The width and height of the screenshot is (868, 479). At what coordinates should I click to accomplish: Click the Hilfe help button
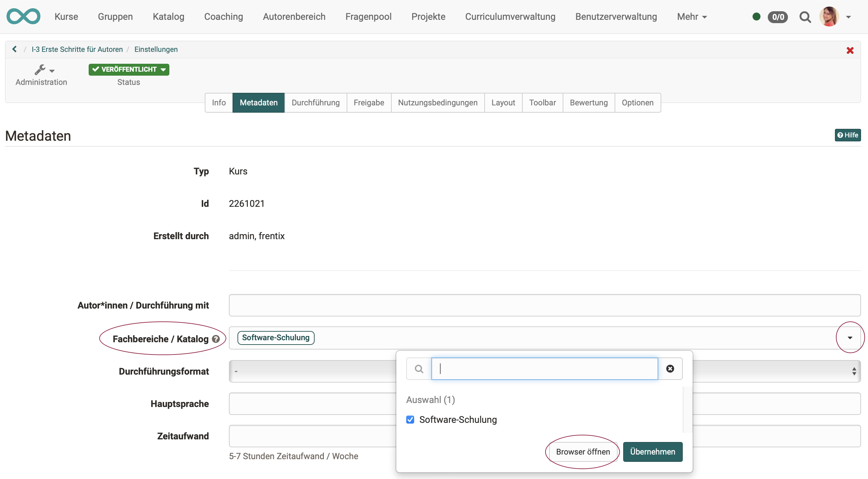tap(847, 135)
